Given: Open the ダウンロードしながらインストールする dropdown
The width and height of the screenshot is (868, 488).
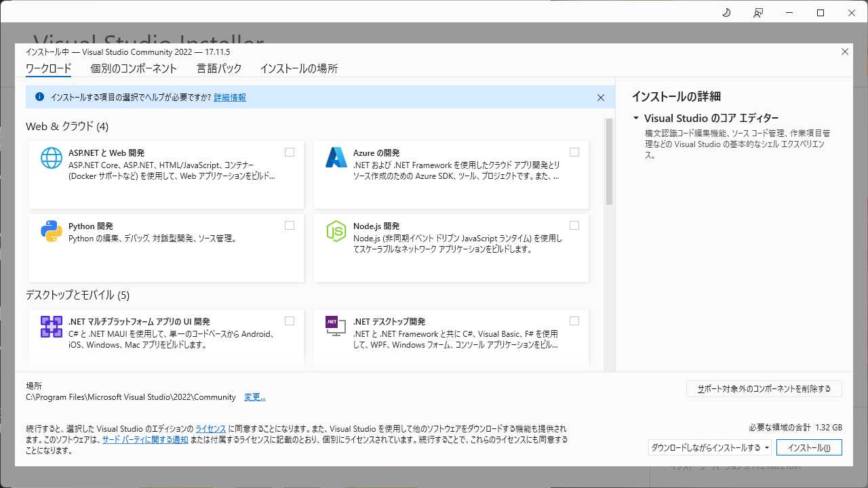Looking at the screenshot, I should coord(710,447).
